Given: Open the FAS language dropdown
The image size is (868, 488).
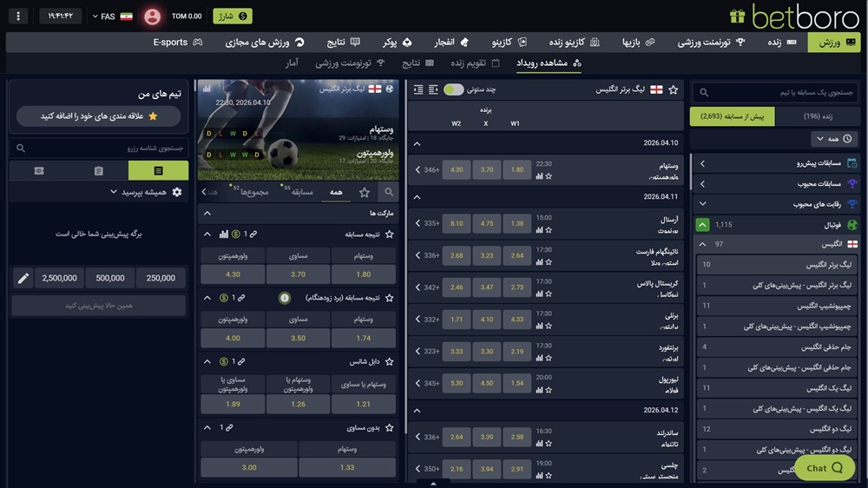Looking at the screenshot, I should pos(112,16).
